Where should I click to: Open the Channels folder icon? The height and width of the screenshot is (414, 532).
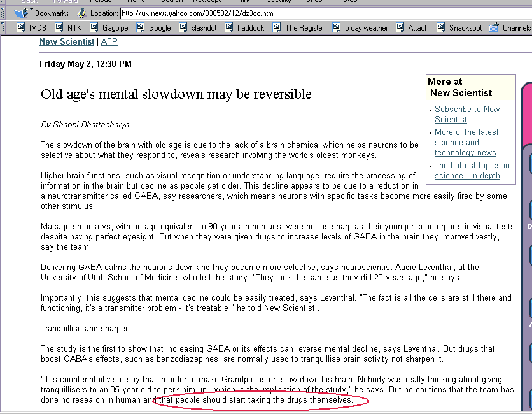(x=494, y=27)
